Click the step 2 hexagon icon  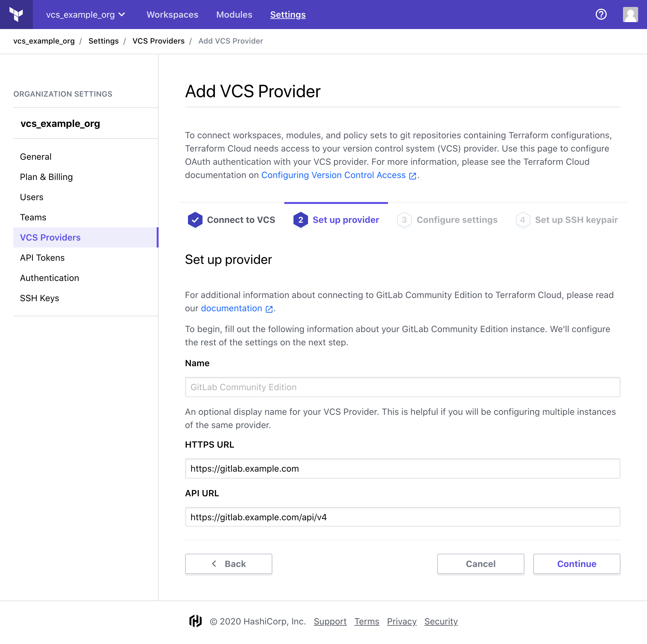[x=300, y=220]
